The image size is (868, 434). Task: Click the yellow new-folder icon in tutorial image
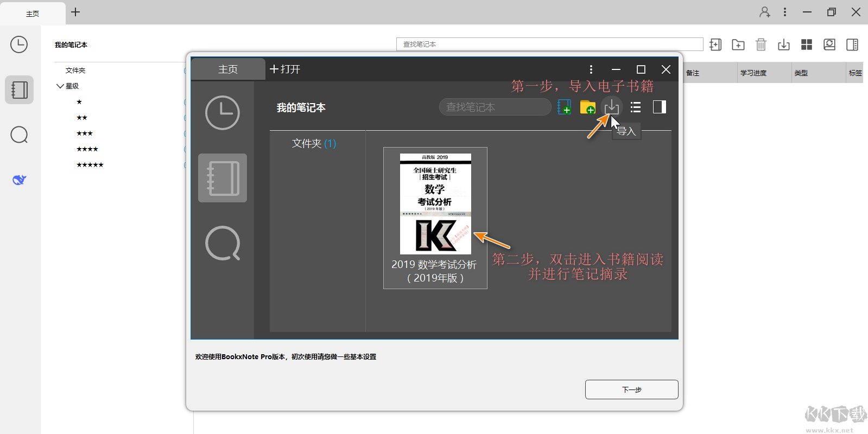tap(588, 107)
